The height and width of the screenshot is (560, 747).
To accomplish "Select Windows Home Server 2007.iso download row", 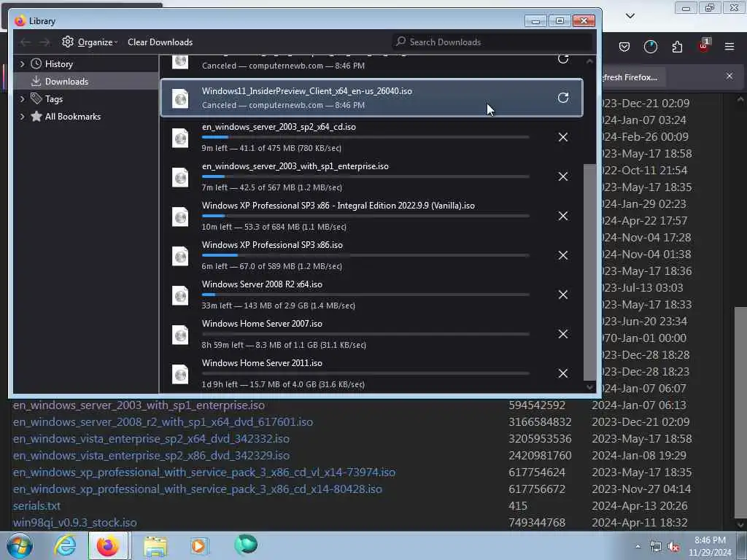I will pyautogui.click(x=371, y=334).
